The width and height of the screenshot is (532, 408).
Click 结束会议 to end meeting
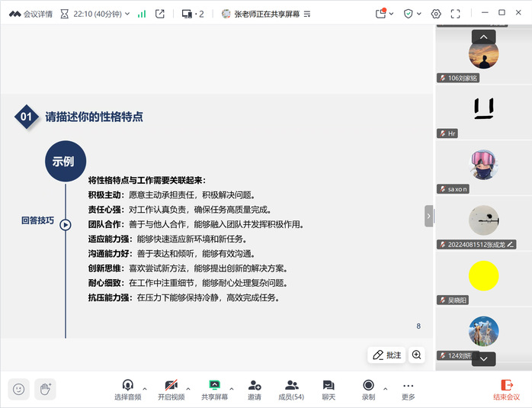(x=506, y=390)
